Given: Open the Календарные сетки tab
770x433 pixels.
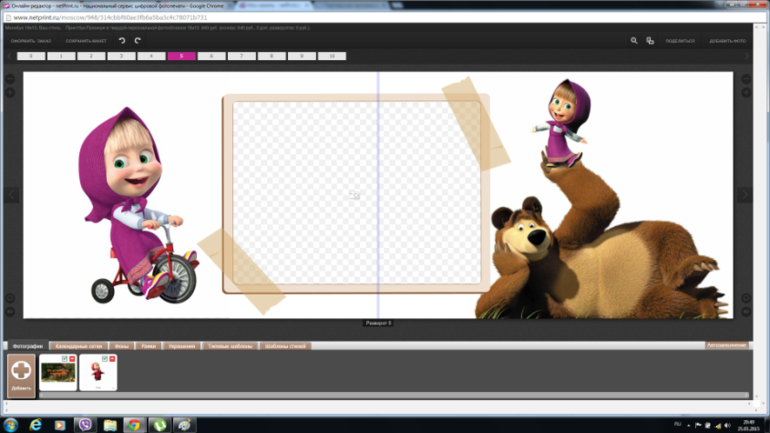Looking at the screenshot, I should [x=78, y=346].
